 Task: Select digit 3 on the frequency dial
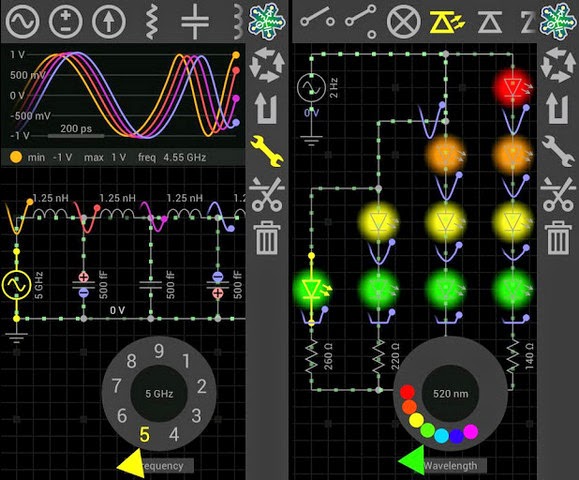pyautogui.click(x=196, y=416)
